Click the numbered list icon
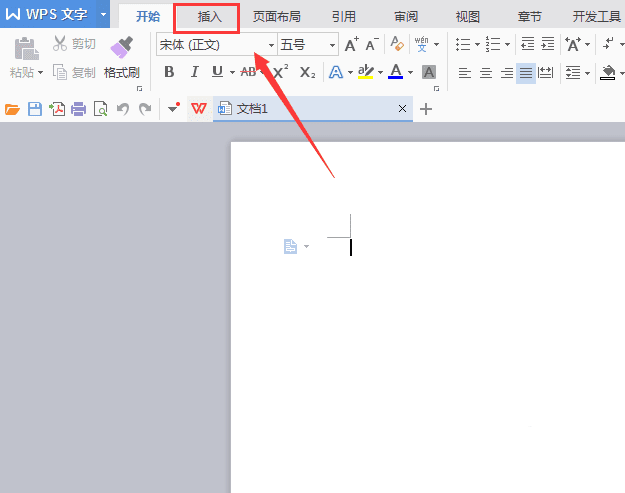The image size is (625, 493). pos(493,44)
